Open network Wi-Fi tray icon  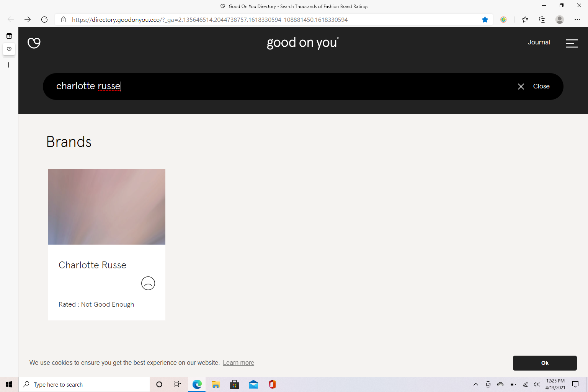coord(525,384)
